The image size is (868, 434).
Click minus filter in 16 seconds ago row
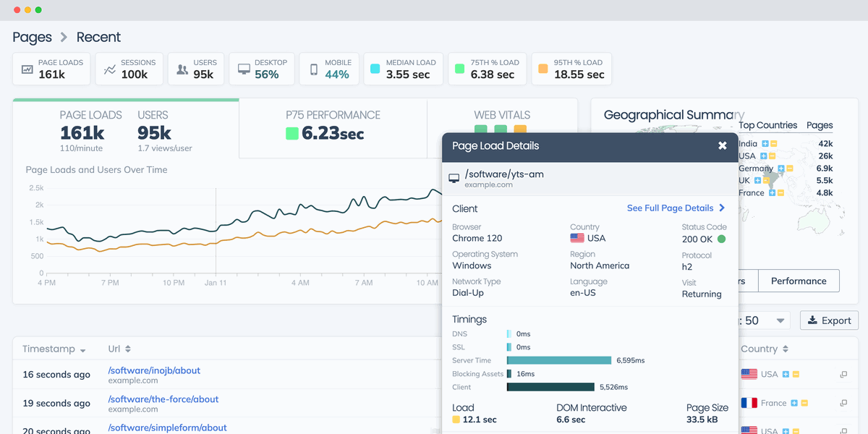coord(795,374)
